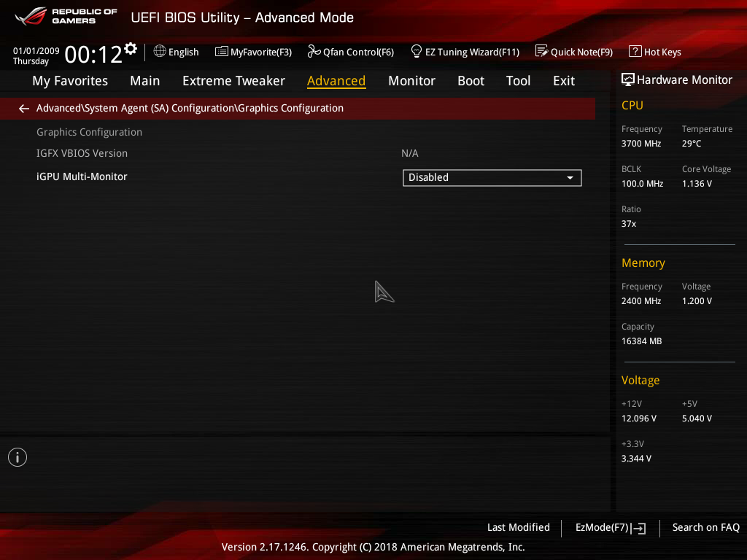The height and width of the screenshot is (560, 747).
Task: Click the iGPU Multi-Monitor dropdown arrow
Action: [x=570, y=178]
